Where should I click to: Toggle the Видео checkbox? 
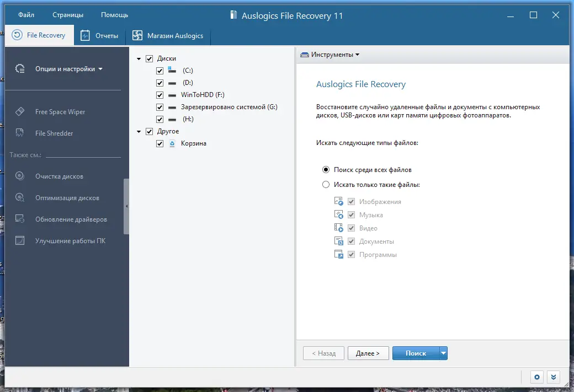pos(351,228)
